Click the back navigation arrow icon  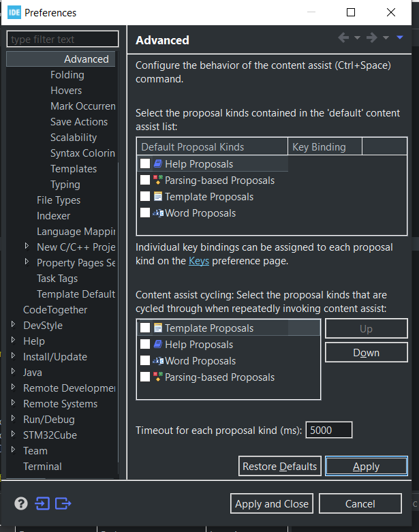tap(343, 37)
